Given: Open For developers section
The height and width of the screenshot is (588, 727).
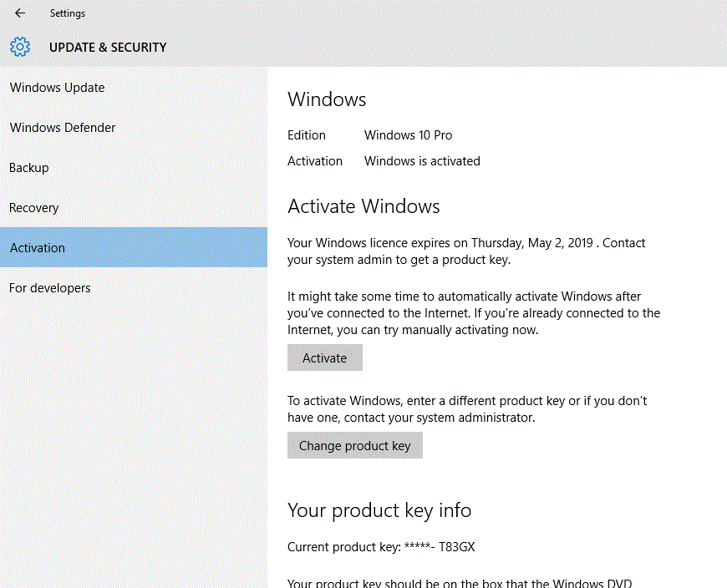Looking at the screenshot, I should tap(134, 288).
